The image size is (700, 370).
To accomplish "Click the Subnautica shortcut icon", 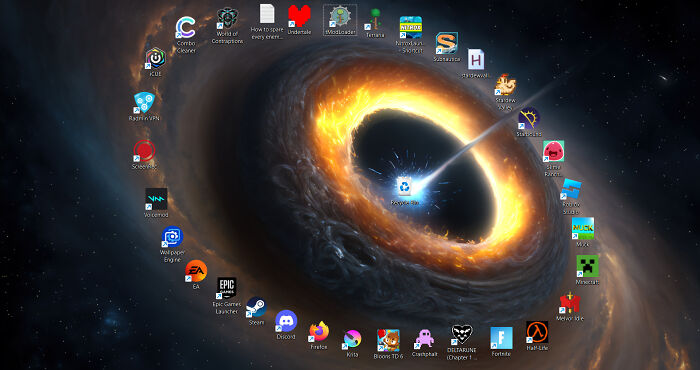I will click(446, 43).
